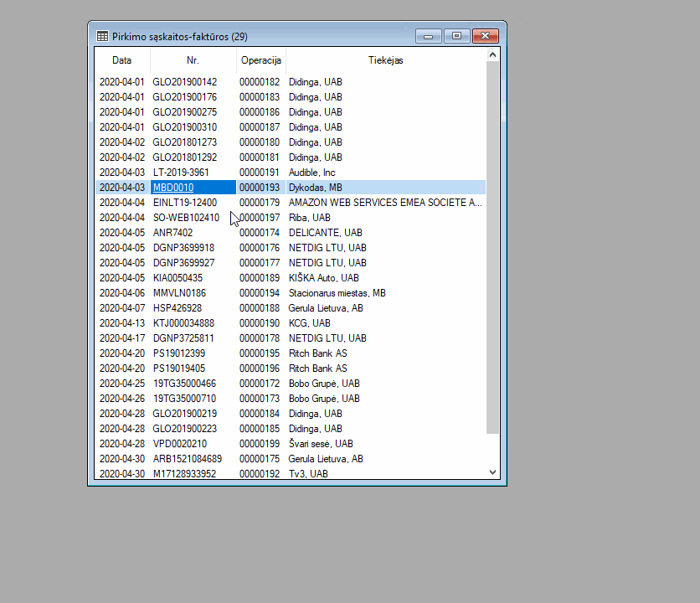Select invoice GLO201801273

pyautogui.click(x=185, y=142)
